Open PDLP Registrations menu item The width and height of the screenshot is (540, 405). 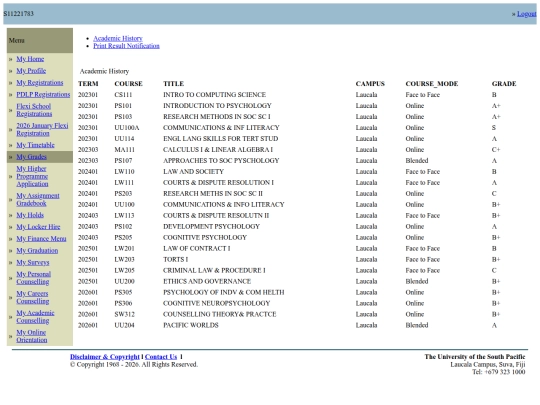pos(43,94)
